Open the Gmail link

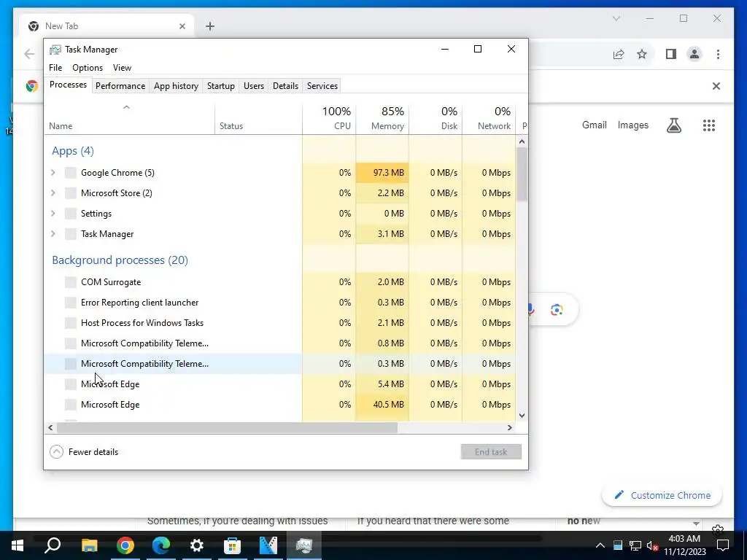594,125
